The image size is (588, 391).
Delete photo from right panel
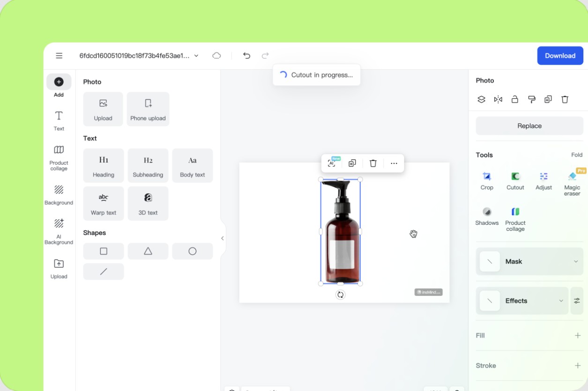tap(565, 99)
